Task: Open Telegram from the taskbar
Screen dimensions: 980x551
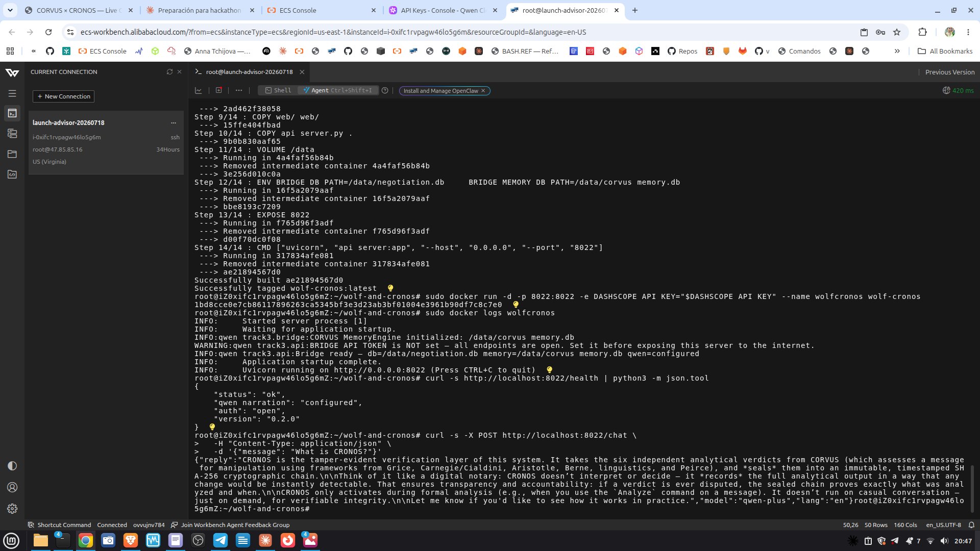Action: 220,540
